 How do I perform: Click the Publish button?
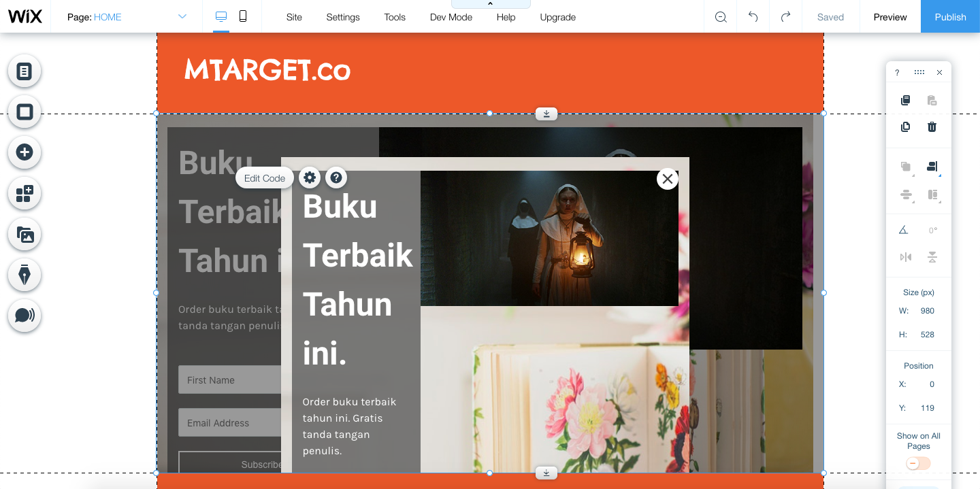[x=951, y=17]
